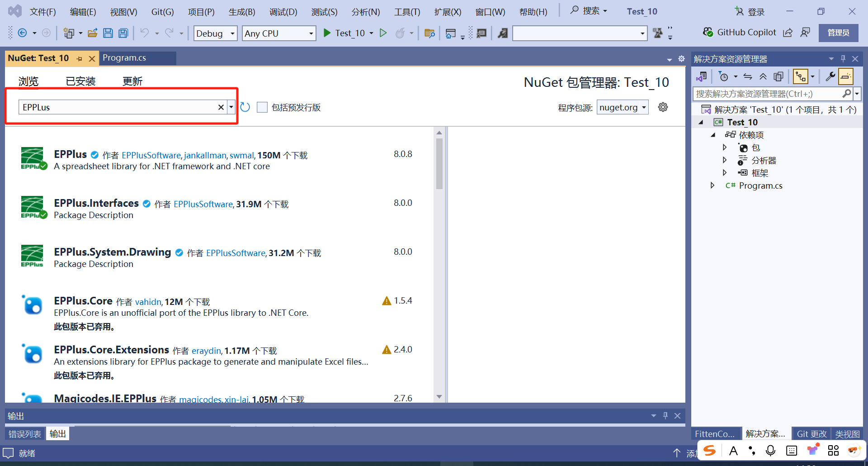Image resolution: width=868 pixels, height=466 pixels.
Task: Click the IME keyboard icon
Action: point(792,451)
